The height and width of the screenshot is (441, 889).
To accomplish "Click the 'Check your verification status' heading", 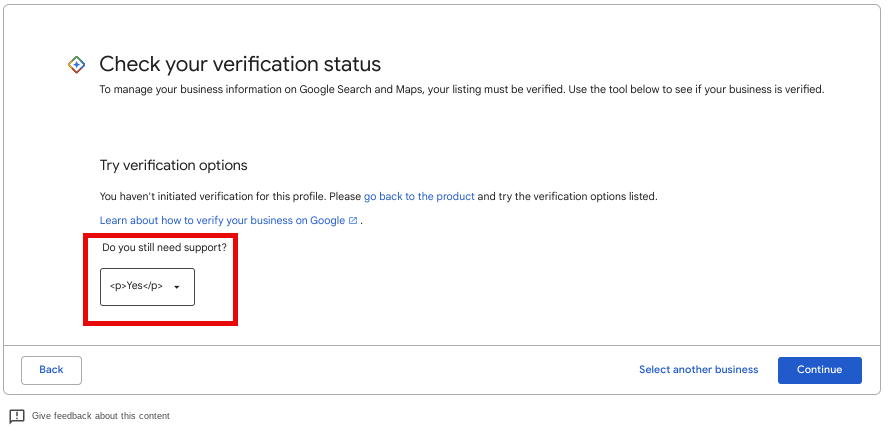I will click(x=240, y=64).
